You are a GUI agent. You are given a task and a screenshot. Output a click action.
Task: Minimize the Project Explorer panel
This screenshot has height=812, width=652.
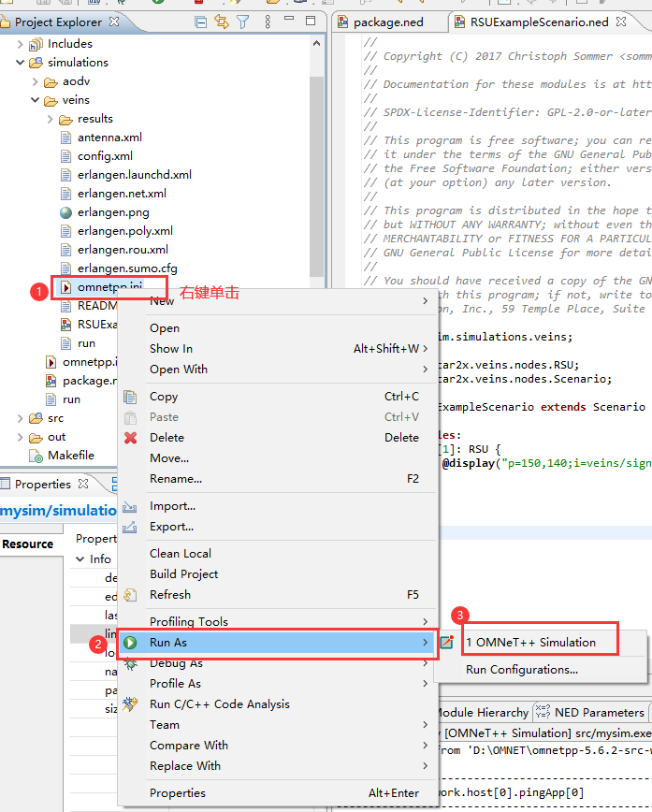(289, 19)
